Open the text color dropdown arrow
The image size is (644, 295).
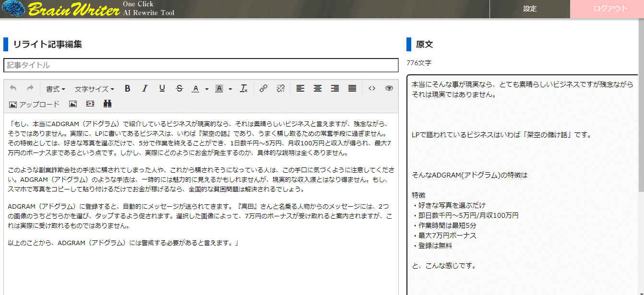coord(207,89)
